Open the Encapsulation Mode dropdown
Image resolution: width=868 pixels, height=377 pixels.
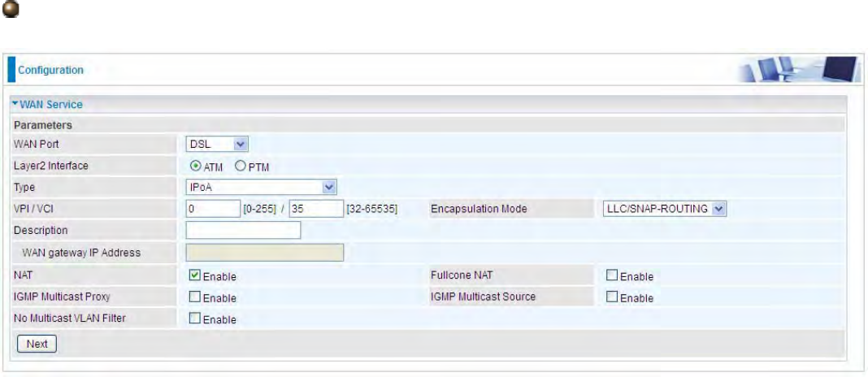click(x=664, y=209)
